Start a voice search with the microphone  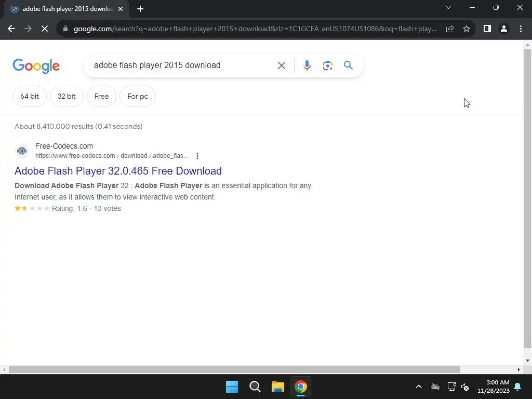click(x=307, y=65)
